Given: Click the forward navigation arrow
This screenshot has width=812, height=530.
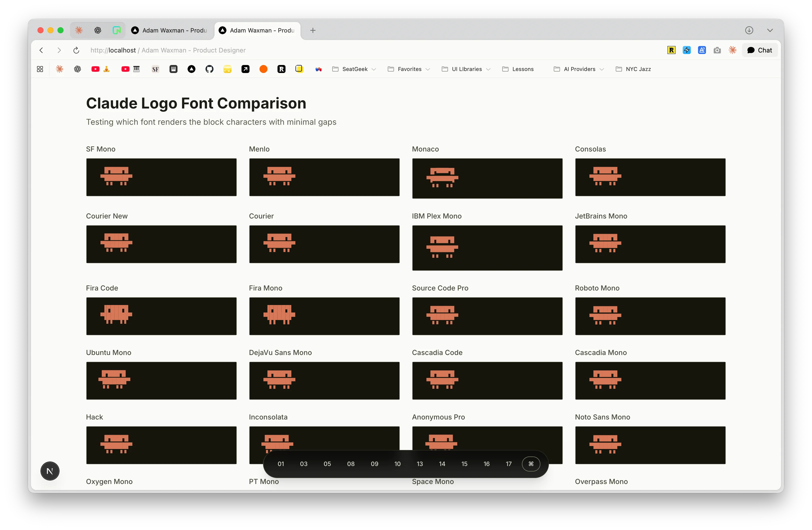Looking at the screenshot, I should [x=59, y=50].
